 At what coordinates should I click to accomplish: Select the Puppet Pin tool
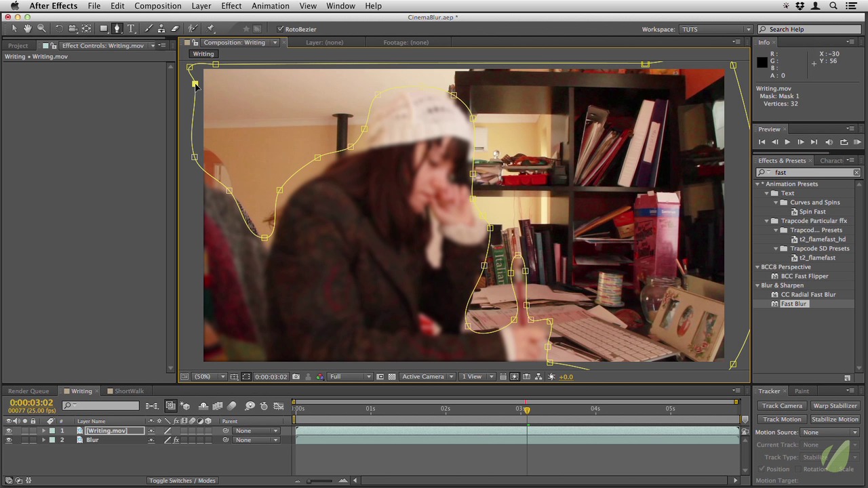(x=210, y=28)
